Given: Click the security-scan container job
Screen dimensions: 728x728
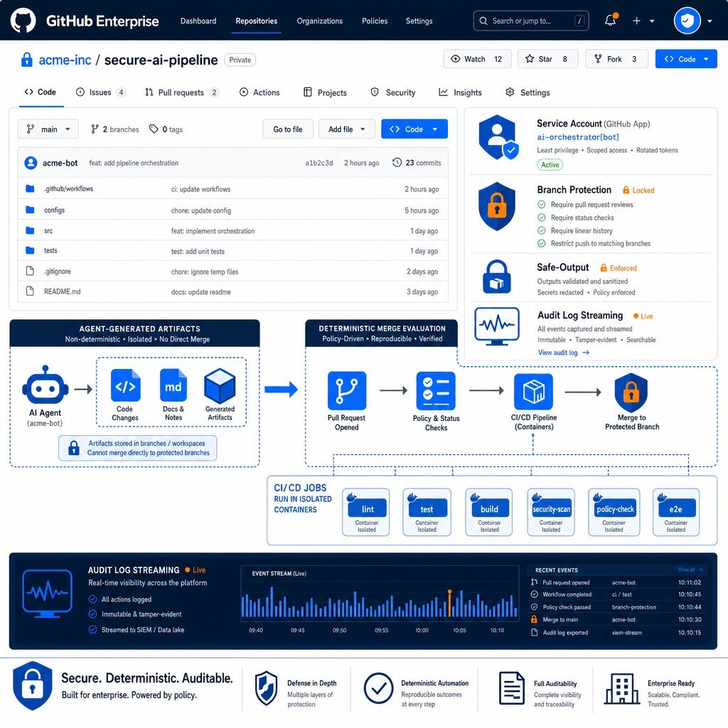Looking at the screenshot, I should [551, 512].
